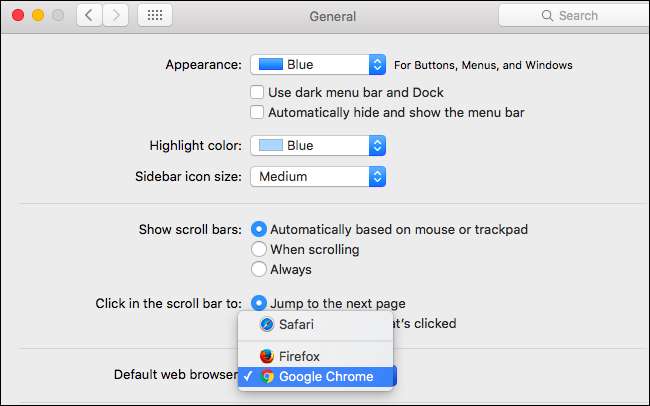Click the Google Chrome icon
The height and width of the screenshot is (406, 650).
[267, 377]
